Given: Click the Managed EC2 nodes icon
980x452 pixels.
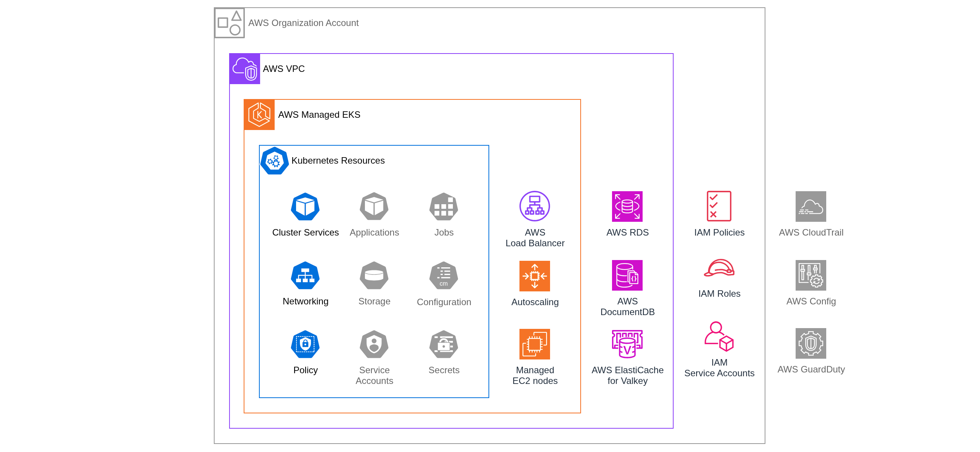Looking at the screenshot, I should (535, 344).
